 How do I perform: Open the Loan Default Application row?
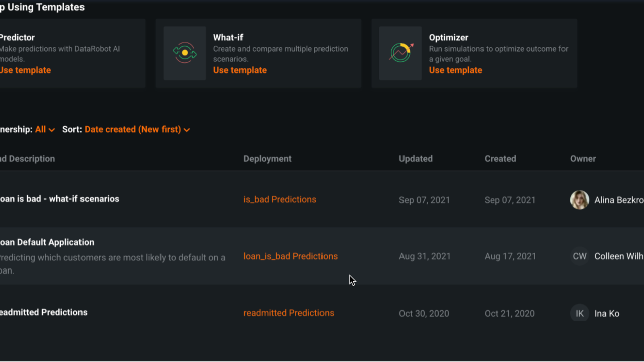47,242
